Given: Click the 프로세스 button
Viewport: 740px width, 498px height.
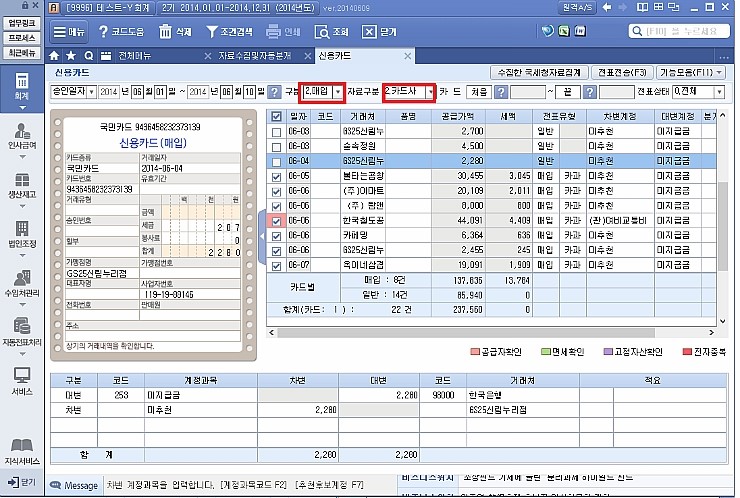Looking at the screenshot, I should (x=22, y=38).
